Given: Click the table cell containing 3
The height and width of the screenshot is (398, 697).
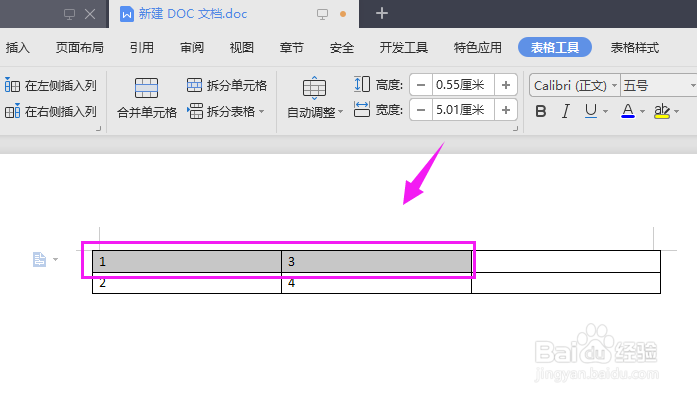Looking at the screenshot, I should (x=376, y=261).
